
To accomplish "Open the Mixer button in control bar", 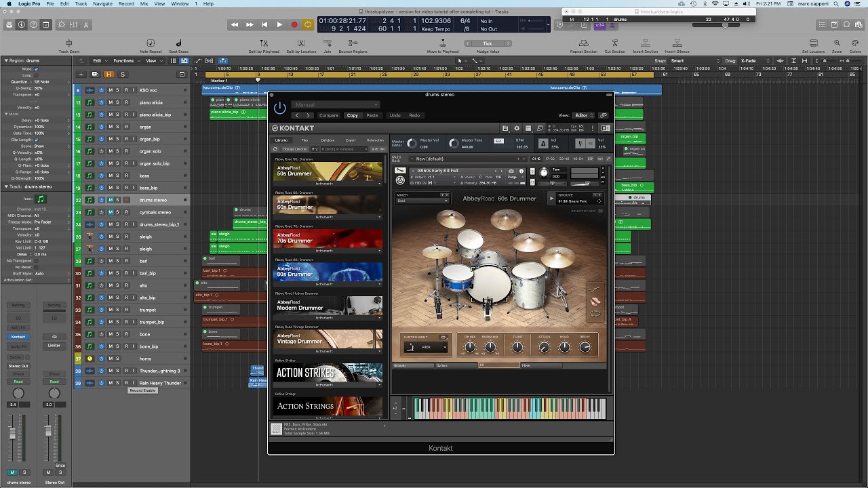I will click(74, 24).
